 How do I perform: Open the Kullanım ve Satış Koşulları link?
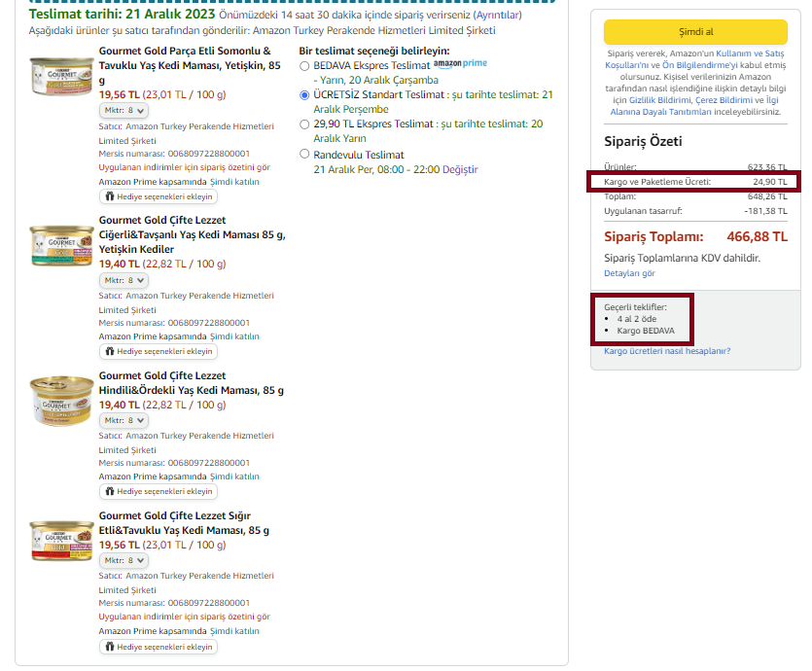click(695, 59)
